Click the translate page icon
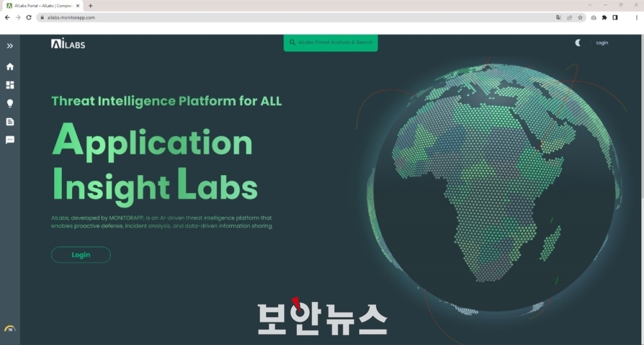The image size is (644, 345). pyautogui.click(x=558, y=17)
